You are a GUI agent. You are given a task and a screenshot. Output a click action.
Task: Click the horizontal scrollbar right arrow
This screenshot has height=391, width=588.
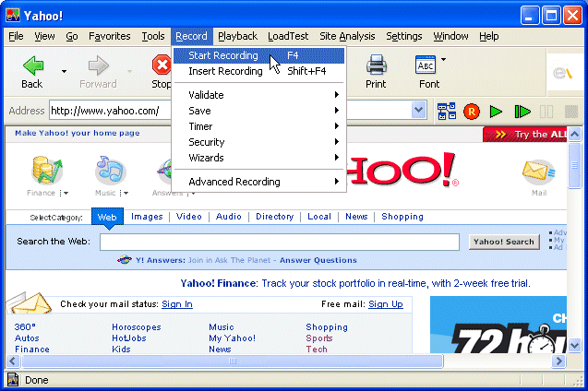pyautogui.click(x=558, y=361)
